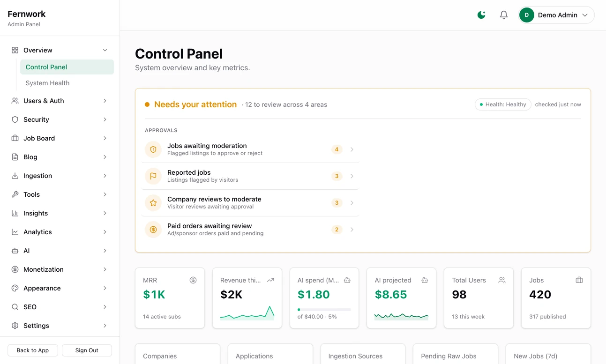Click the Job Board briefcase icon
The height and width of the screenshot is (364, 606).
coord(15,138)
